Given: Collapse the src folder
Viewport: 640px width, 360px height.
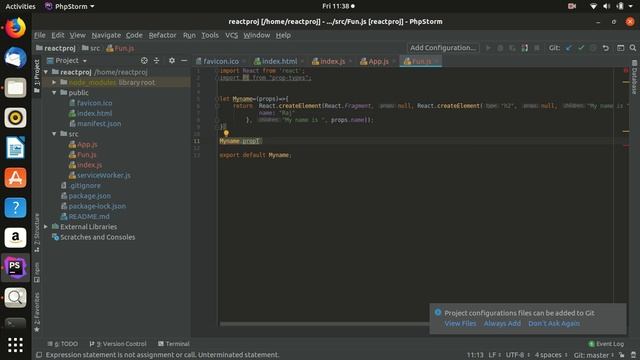Looking at the screenshot, I should [x=54, y=134].
